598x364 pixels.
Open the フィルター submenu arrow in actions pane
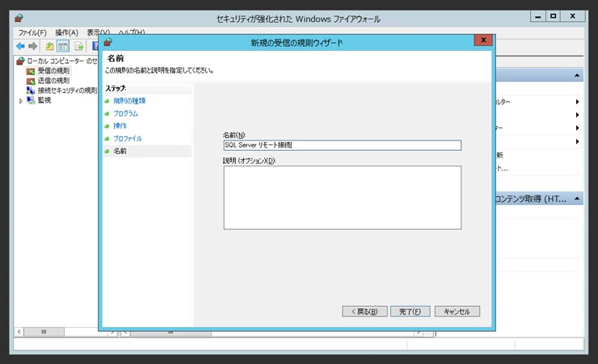578,102
